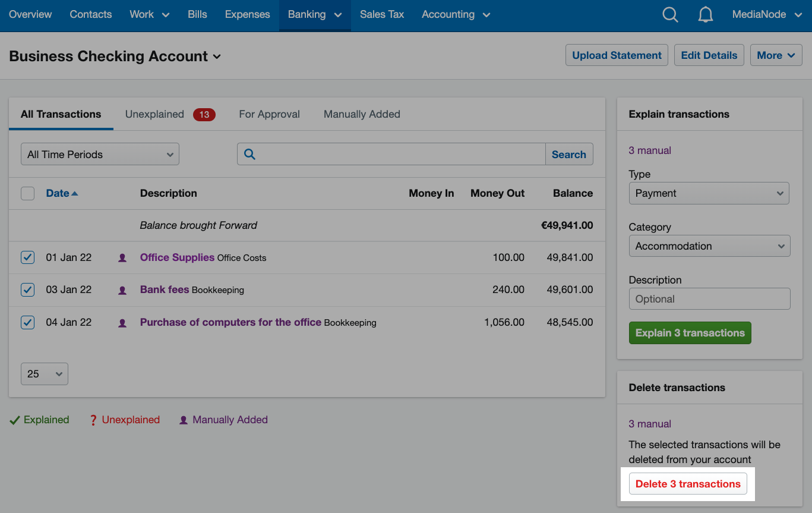This screenshot has height=513, width=812.
Task: Click the 49,841.00 balance value
Action: 570,257
